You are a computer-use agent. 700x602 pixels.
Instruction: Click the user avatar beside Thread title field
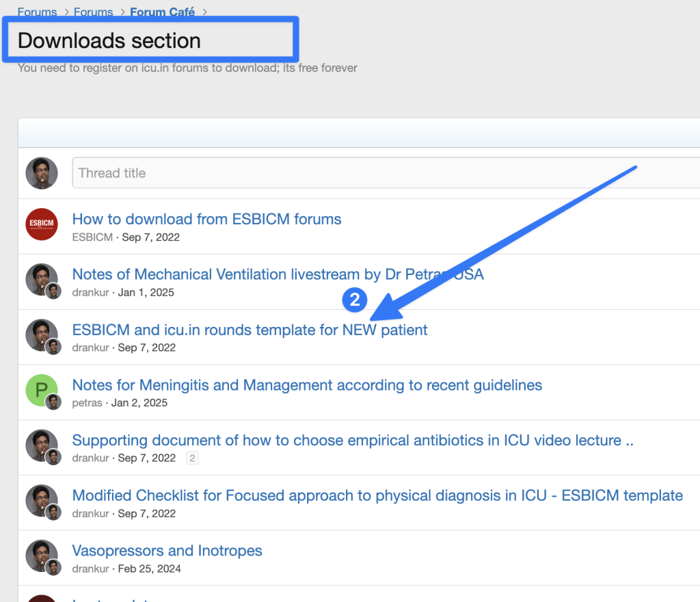[42, 173]
